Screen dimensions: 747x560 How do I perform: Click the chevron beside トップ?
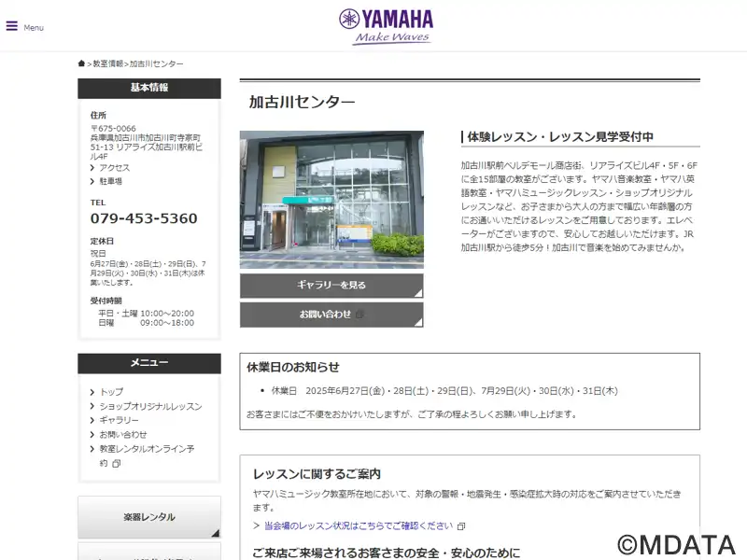[x=92, y=392]
